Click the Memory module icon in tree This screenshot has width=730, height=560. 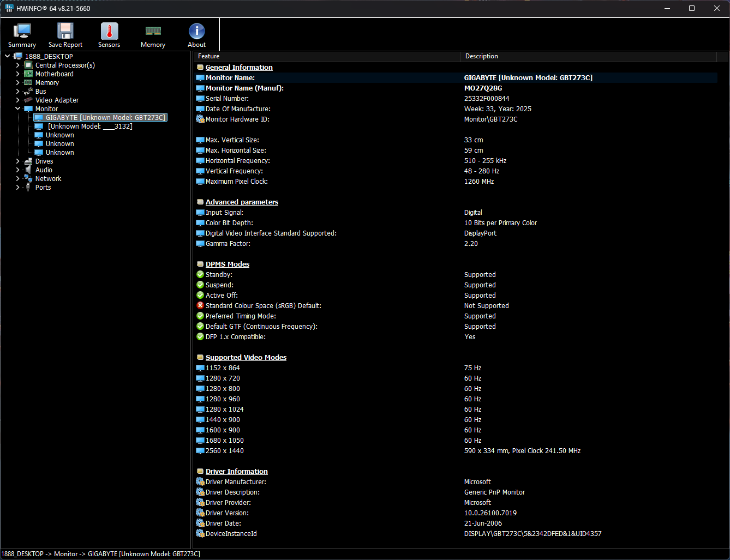coord(28,82)
